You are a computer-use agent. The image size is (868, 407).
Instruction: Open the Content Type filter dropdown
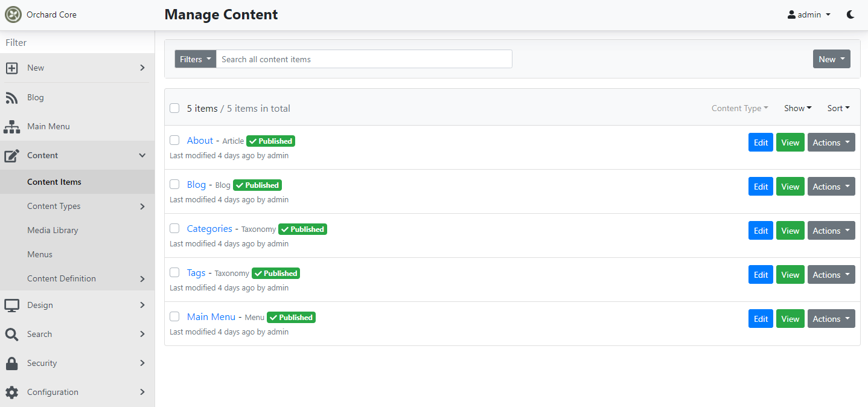tap(740, 108)
